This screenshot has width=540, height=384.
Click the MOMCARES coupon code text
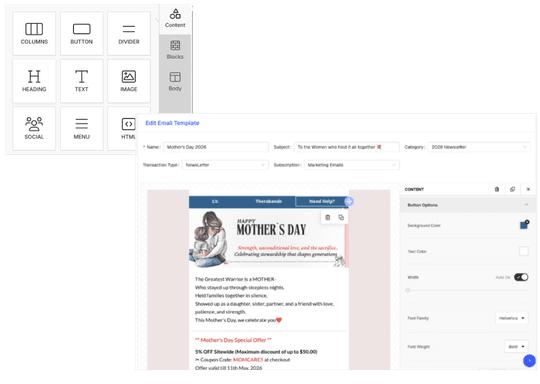tap(248, 360)
